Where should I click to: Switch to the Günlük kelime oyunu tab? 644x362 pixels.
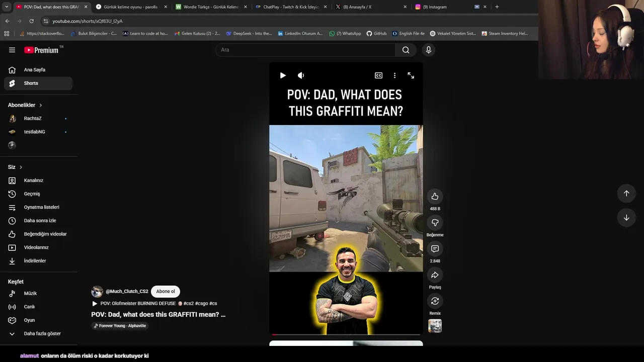[131, 7]
